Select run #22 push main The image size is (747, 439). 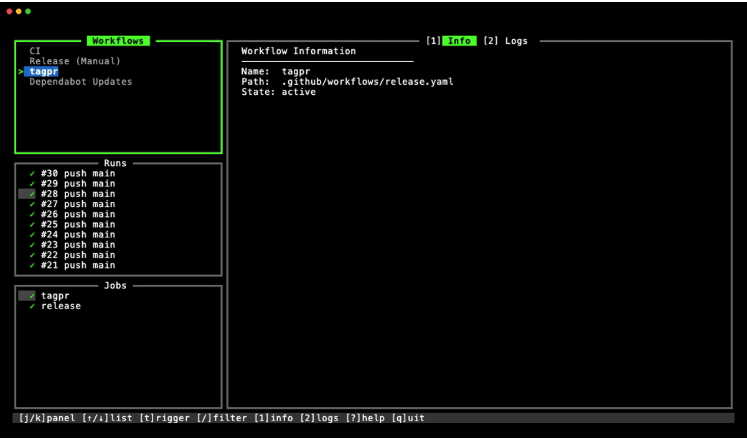[71, 255]
